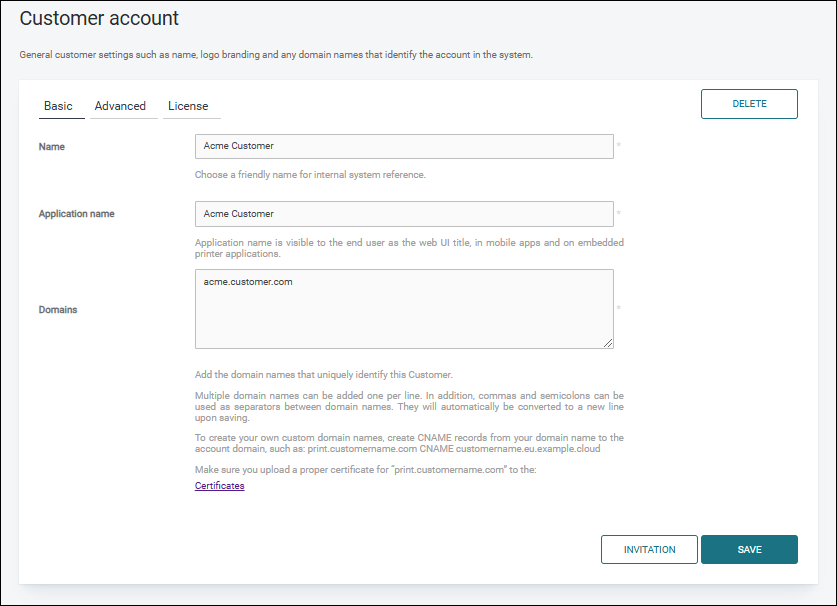Click the Name field label
The height and width of the screenshot is (606, 837).
click(51, 146)
